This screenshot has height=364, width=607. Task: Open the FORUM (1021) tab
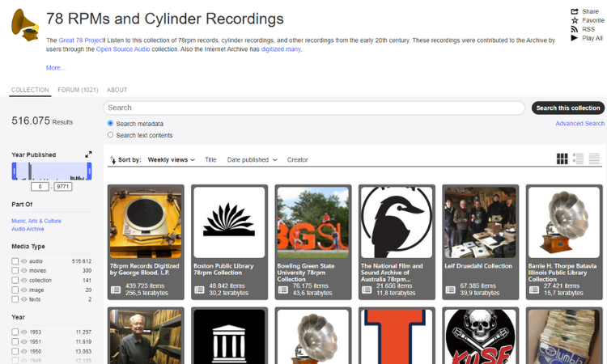(78, 90)
